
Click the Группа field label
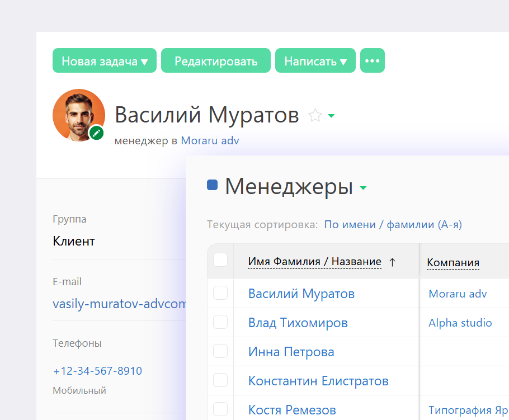click(69, 219)
